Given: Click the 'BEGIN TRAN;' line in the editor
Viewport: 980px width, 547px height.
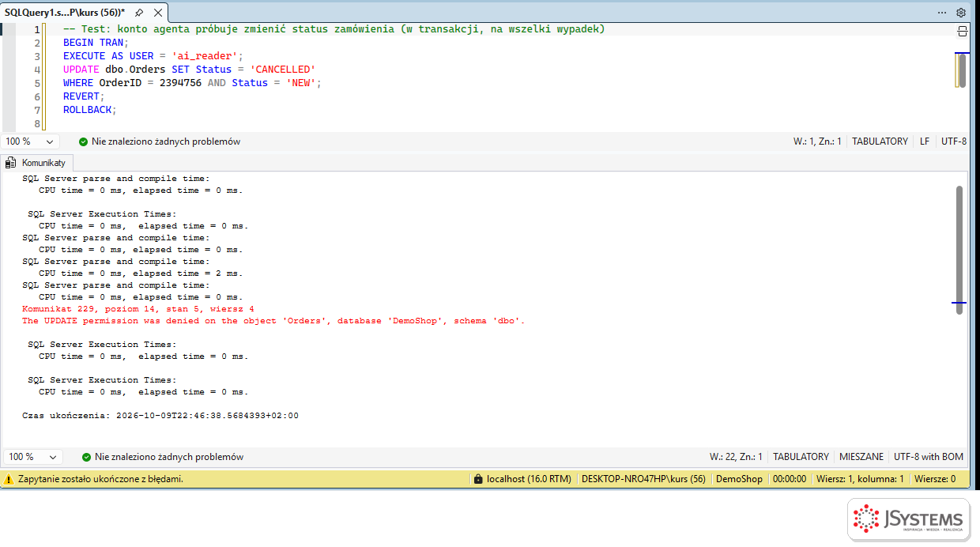Looking at the screenshot, I should 95,43.
